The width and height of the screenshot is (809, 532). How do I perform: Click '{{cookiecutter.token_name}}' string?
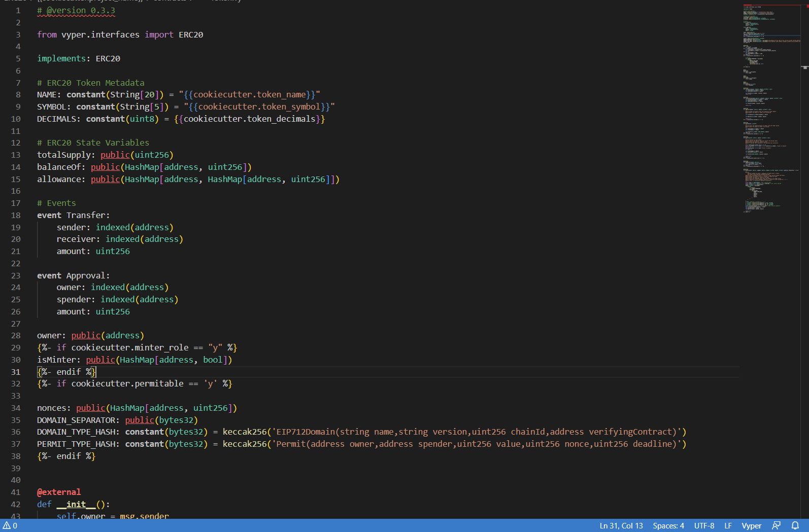point(250,94)
